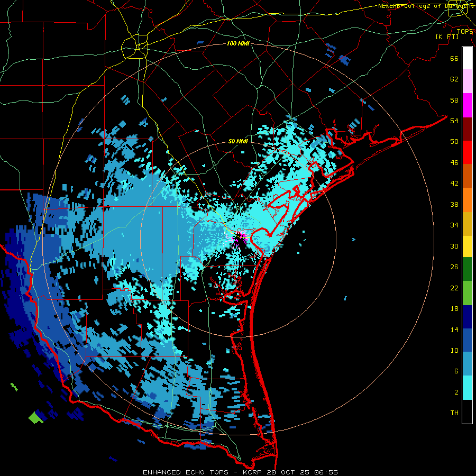Click the light blue legend swatch
Viewport: 476px width, 476px height.
click(x=467, y=364)
